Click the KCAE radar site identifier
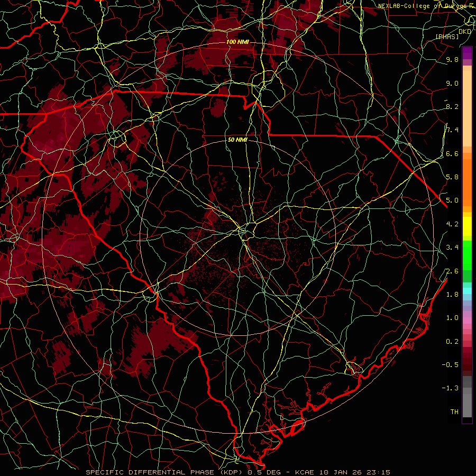Viewport: 476px width, 476px height. click(304, 472)
